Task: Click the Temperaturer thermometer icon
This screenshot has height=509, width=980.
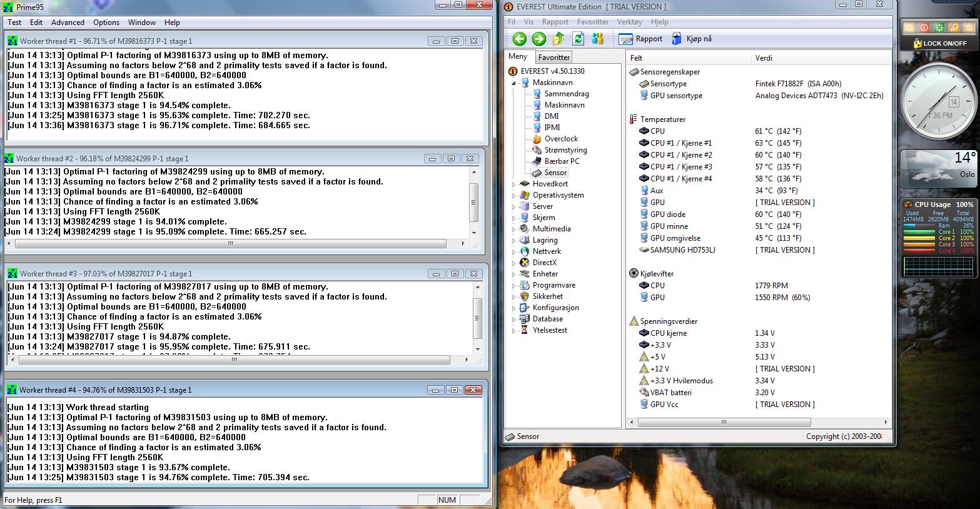Action: pos(634,119)
